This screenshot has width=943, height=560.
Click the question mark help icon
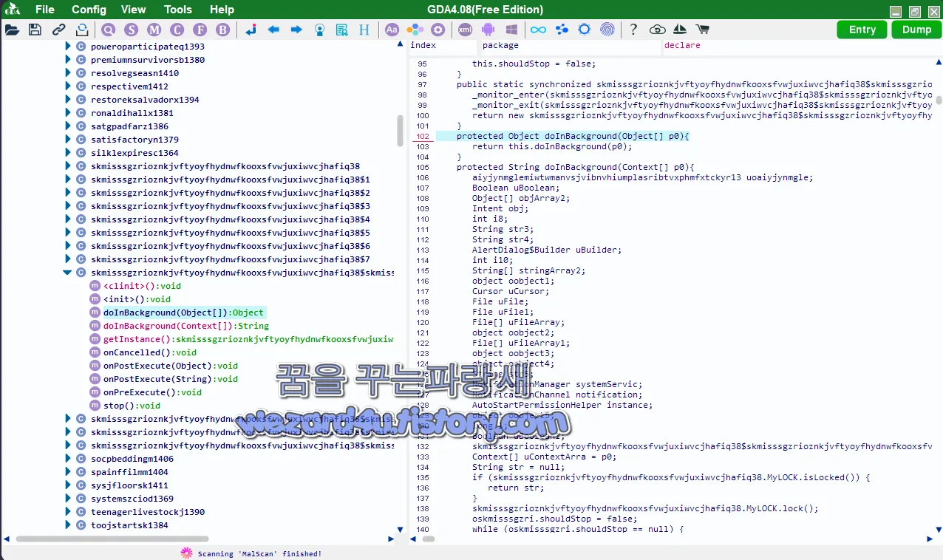click(633, 30)
